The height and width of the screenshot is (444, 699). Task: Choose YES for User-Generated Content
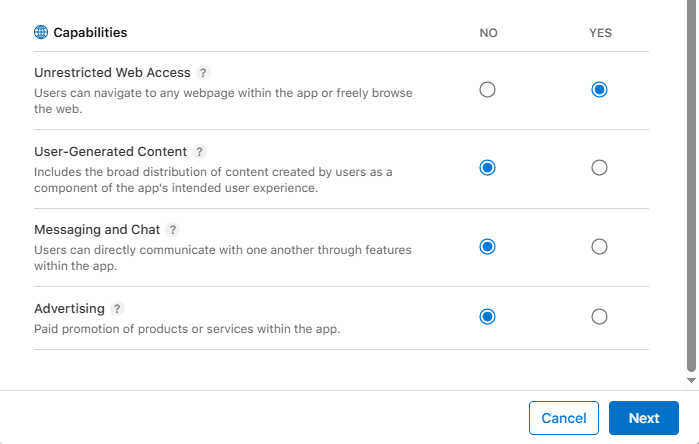599,168
